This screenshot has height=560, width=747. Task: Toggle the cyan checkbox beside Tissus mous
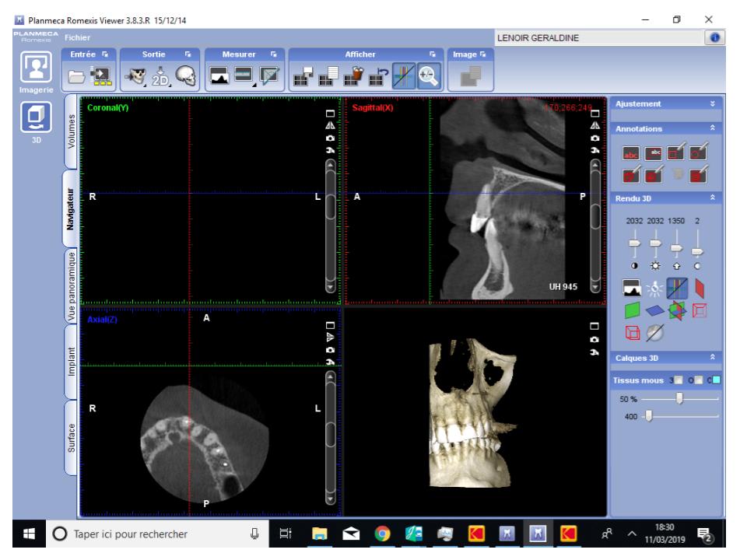click(716, 380)
